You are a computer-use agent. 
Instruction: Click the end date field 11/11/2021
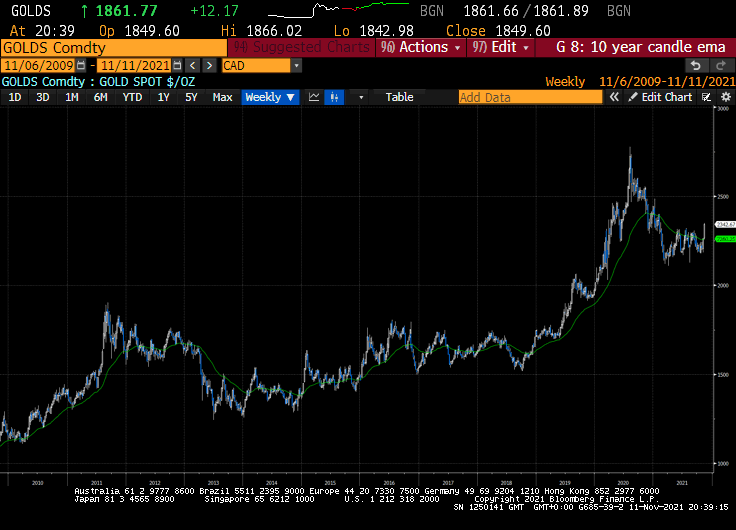coord(135,65)
